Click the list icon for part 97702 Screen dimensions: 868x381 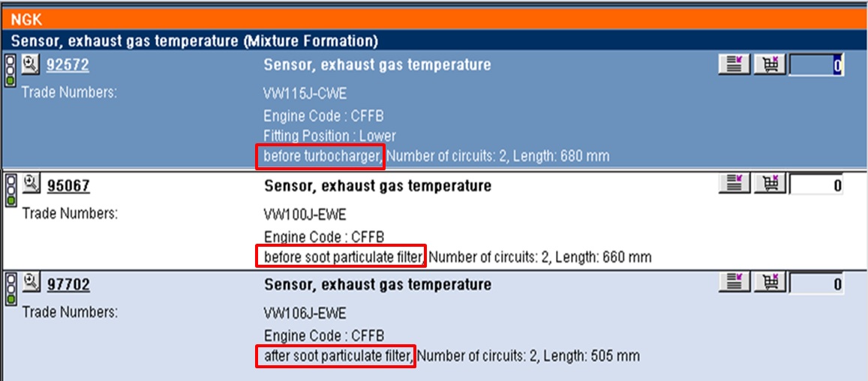click(734, 283)
